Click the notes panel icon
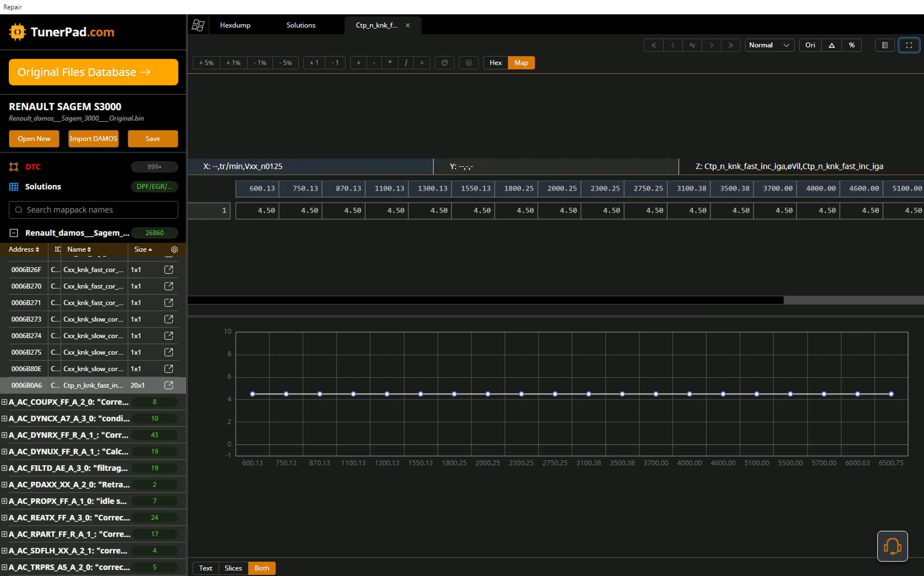The image size is (924, 576). pyautogui.click(x=884, y=45)
